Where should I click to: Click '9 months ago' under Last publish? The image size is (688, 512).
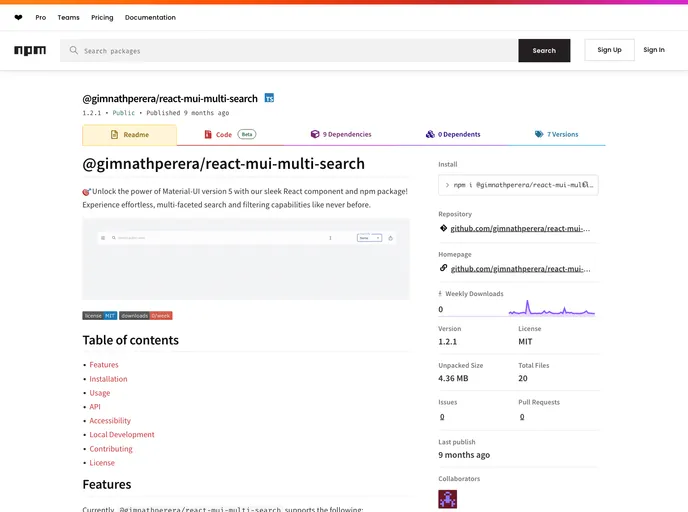click(464, 455)
